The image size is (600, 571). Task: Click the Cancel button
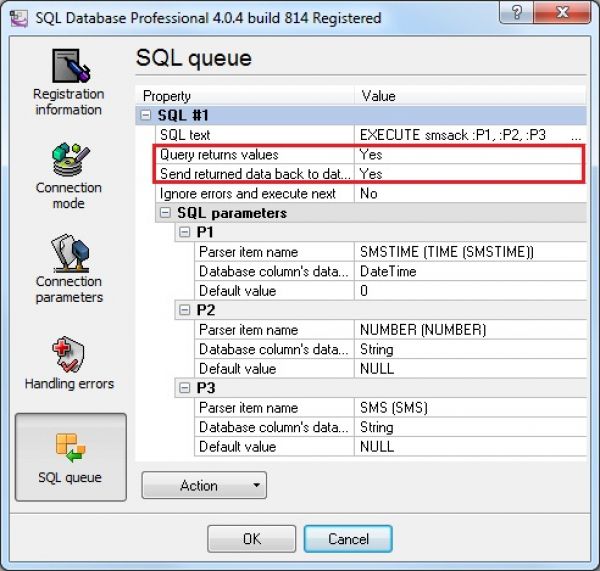348,538
